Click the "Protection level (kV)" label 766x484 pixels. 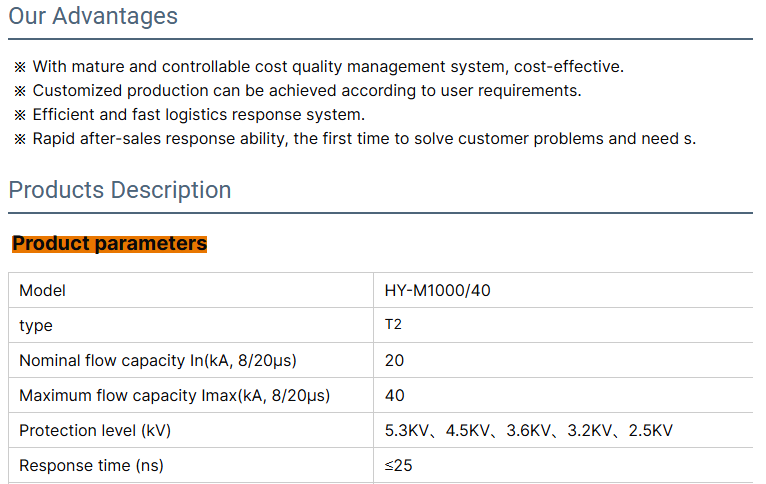click(x=95, y=431)
